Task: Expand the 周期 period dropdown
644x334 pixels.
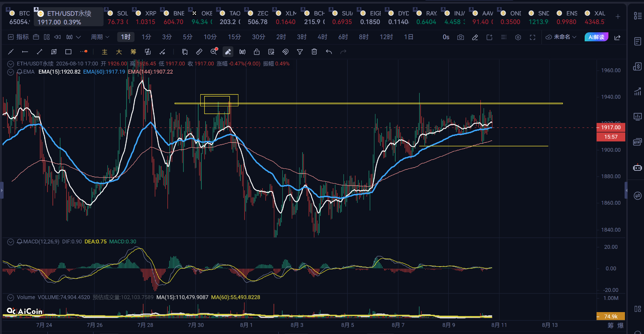Action: pyautogui.click(x=100, y=37)
